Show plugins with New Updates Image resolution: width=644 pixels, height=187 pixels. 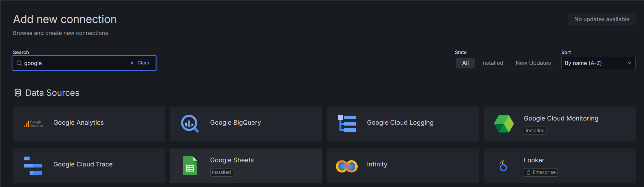[533, 63]
